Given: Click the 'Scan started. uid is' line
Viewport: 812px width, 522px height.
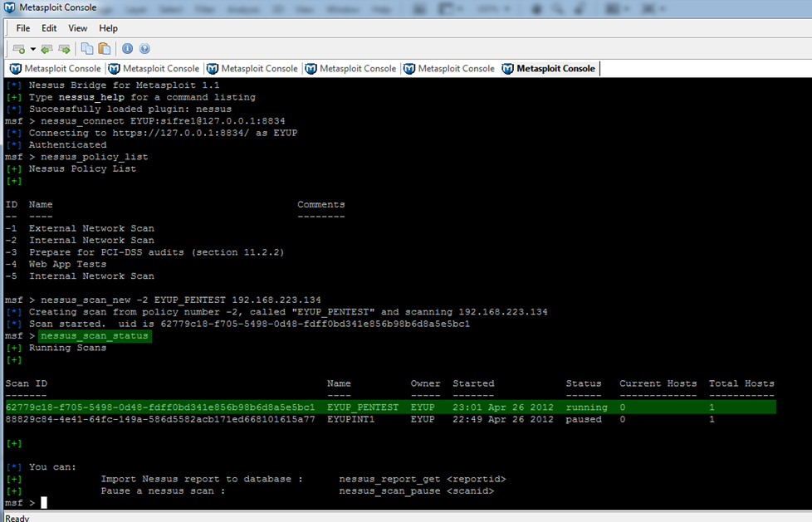Looking at the screenshot, I should tap(238, 324).
